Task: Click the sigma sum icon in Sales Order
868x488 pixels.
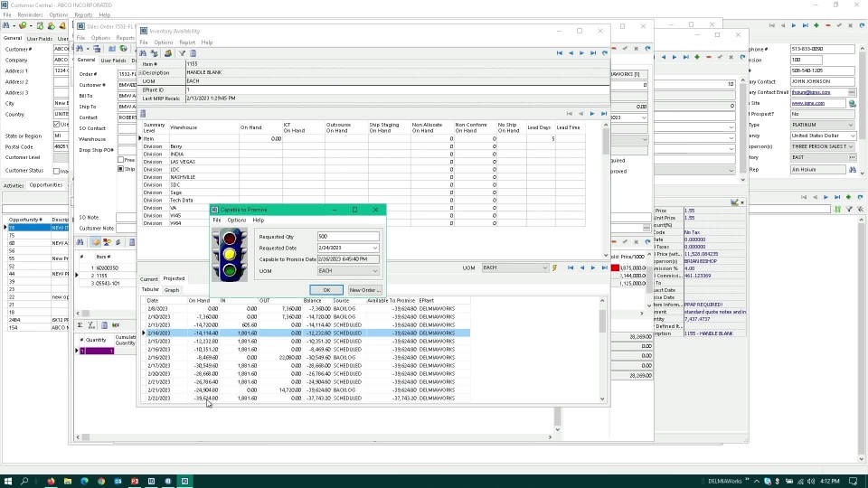Action: pos(80,325)
